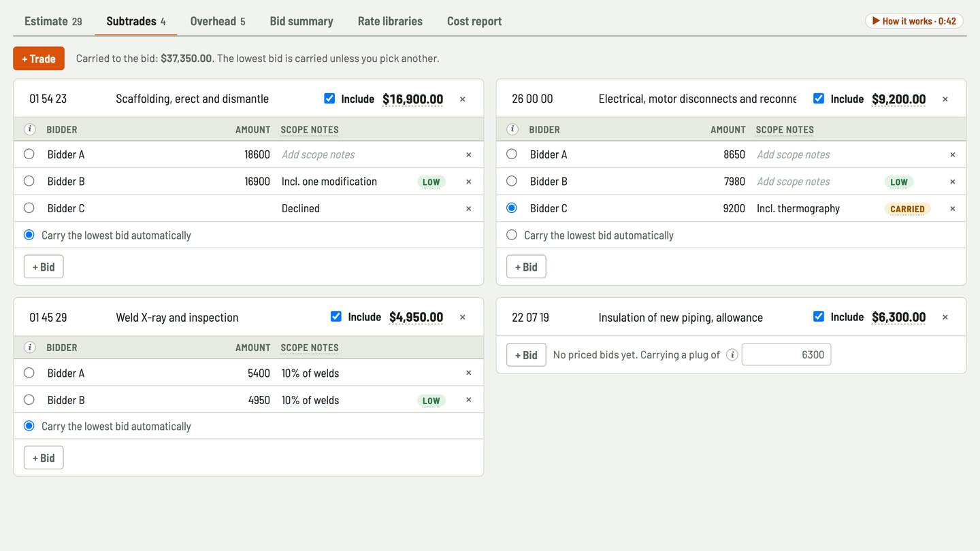This screenshot has width=980, height=551.
Task: Delete Bidder B electrical bid of 7980
Action: coord(953,182)
